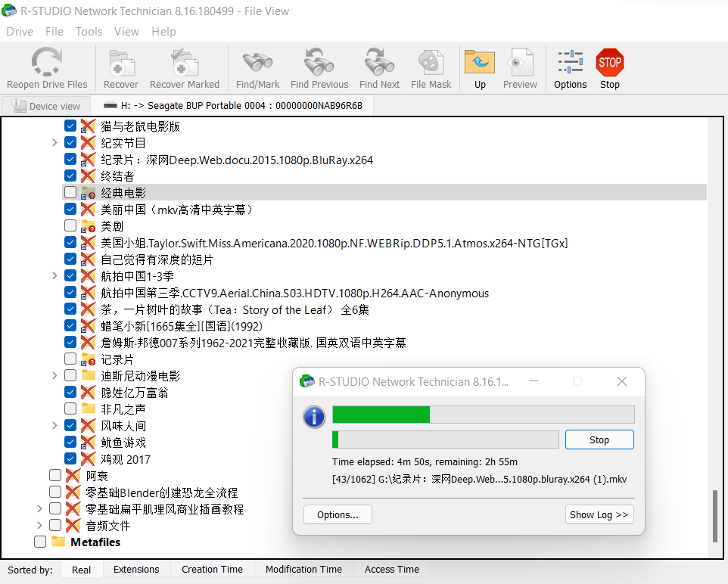Screen dimensions: 728x584
Task: Sort by Creation Time
Action: click(x=212, y=570)
